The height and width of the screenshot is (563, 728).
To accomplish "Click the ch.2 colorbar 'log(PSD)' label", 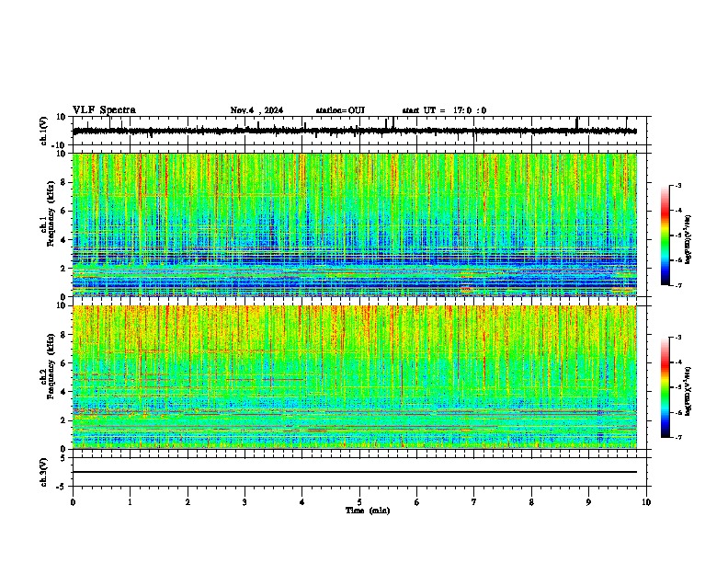I will 688,391.
